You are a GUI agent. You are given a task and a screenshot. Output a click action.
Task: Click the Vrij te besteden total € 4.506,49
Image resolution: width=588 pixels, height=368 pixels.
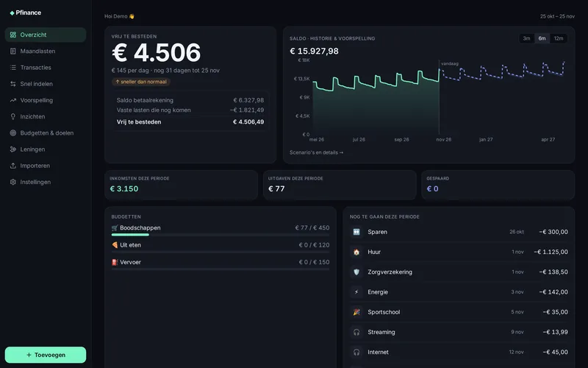pyautogui.click(x=248, y=121)
